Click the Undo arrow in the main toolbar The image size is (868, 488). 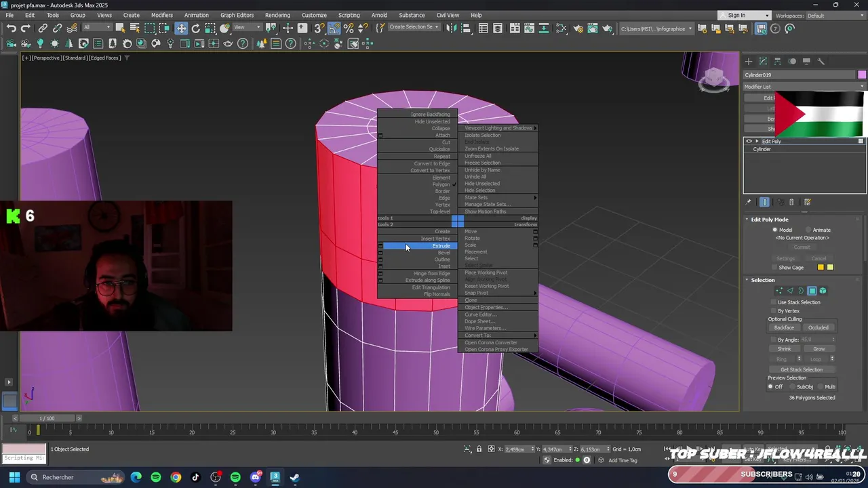click(12, 28)
